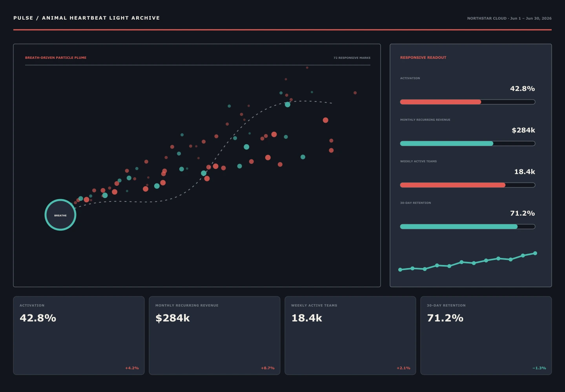The width and height of the screenshot is (565, 392).
Task: Click the large "71.2%" figure in the bottom retention card
Action: pyautogui.click(x=445, y=318)
